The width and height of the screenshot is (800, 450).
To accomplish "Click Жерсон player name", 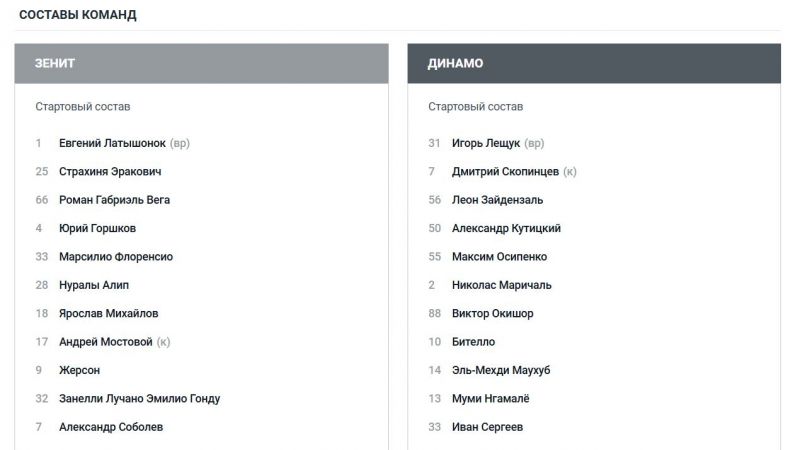I will (x=80, y=370).
